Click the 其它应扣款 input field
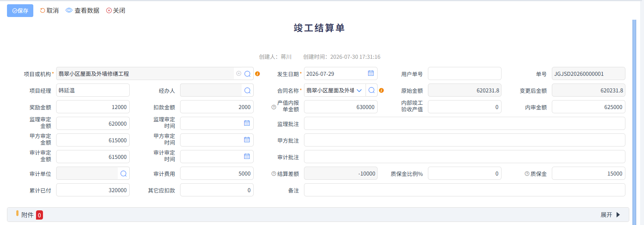The height and width of the screenshot is (225, 644). point(217,190)
